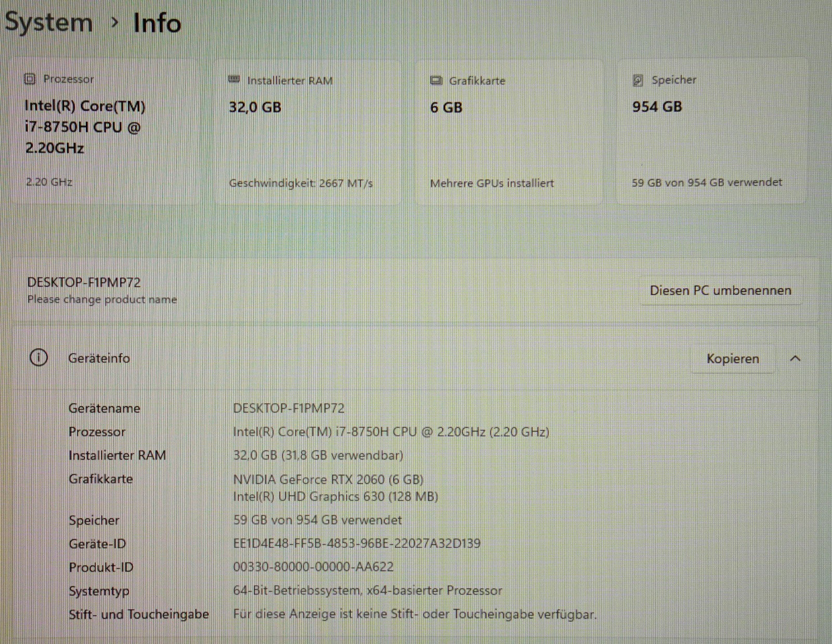
Task: Collapse the Geräteinfo section chevron
Action: click(x=795, y=359)
